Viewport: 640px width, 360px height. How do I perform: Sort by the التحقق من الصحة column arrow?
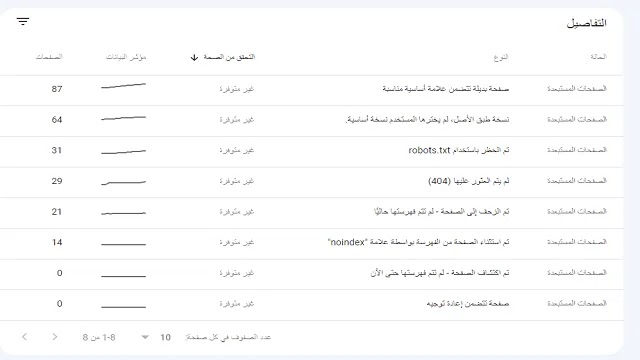(x=194, y=58)
